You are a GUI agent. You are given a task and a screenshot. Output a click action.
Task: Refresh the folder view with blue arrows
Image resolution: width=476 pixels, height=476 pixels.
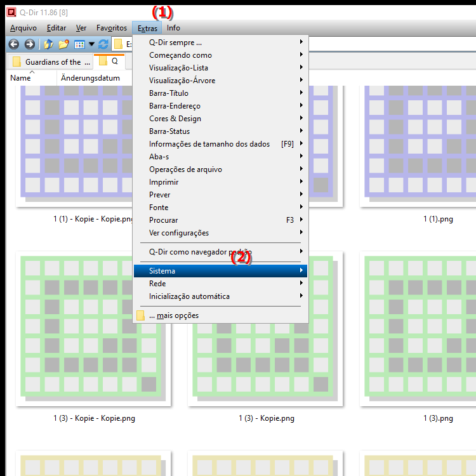point(103,44)
